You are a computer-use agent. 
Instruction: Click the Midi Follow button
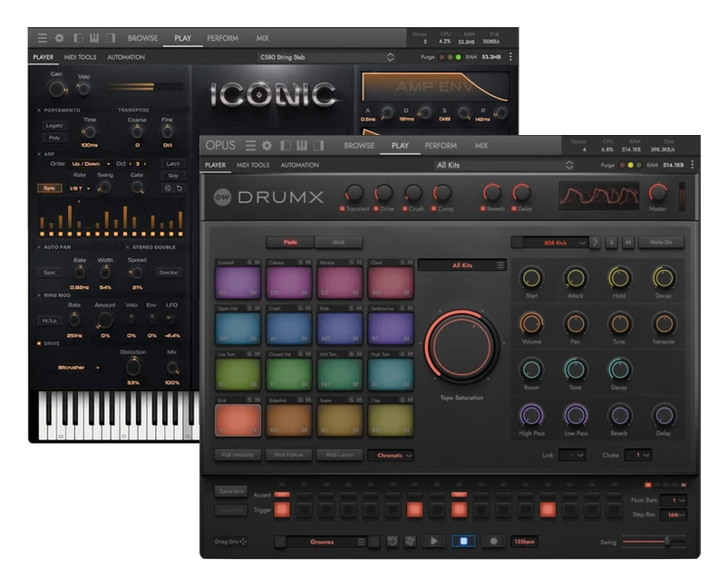(x=288, y=455)
